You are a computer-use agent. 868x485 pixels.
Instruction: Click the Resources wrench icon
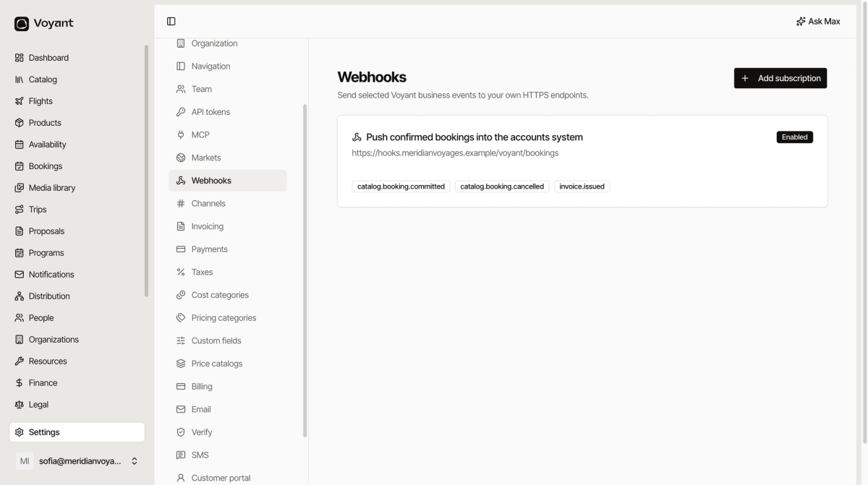(20, 361)
